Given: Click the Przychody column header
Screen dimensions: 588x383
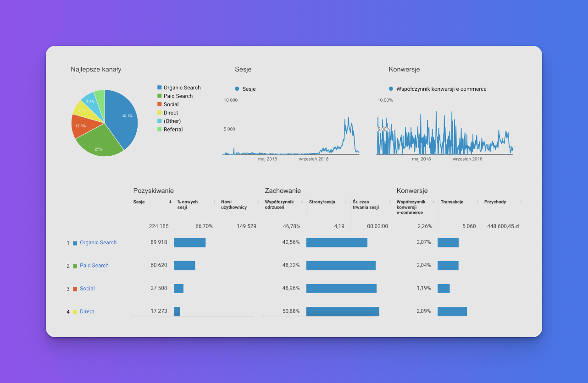Looking at the screenshot, I should (495, 202).
